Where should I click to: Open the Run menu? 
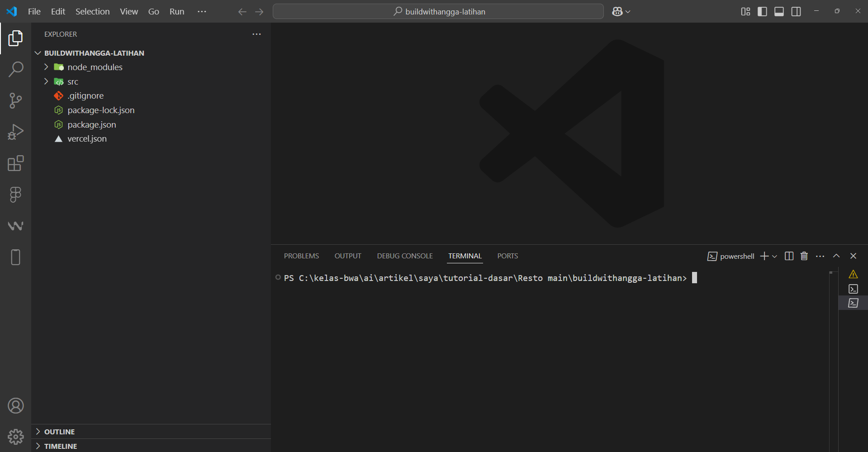tap(177, 12)
